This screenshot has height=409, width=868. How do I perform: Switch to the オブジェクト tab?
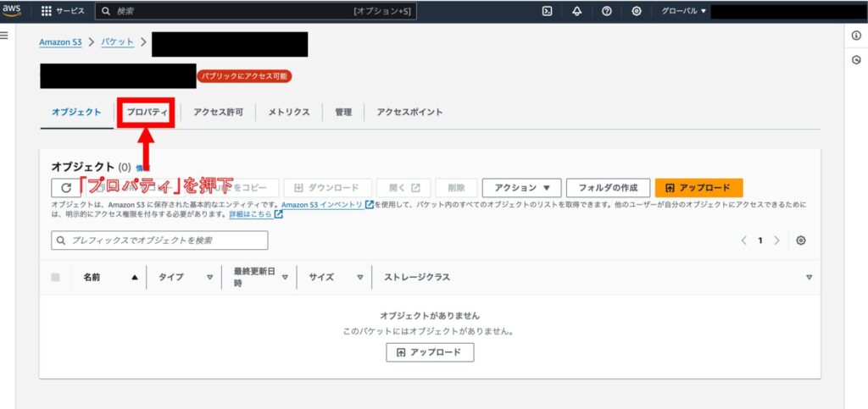tap(76, 112)
